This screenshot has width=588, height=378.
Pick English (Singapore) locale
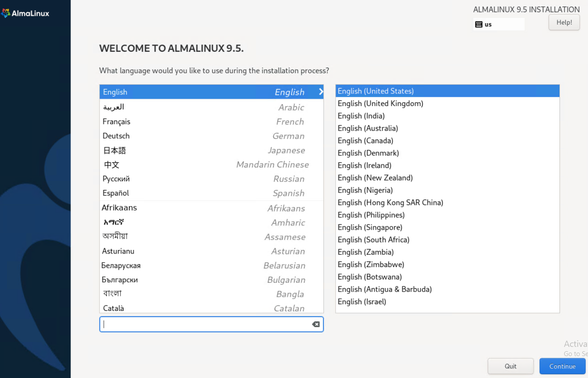pos(370,227)
